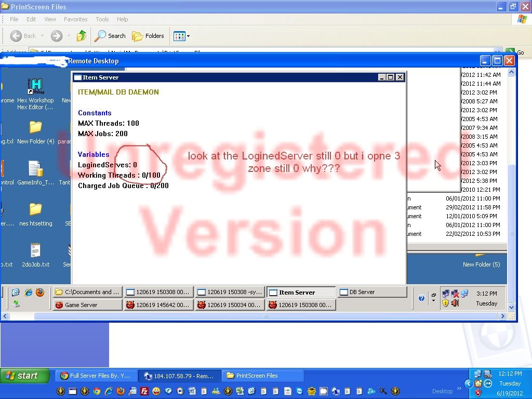Expand the Views dropdown in toolbar

coord(188,36)
